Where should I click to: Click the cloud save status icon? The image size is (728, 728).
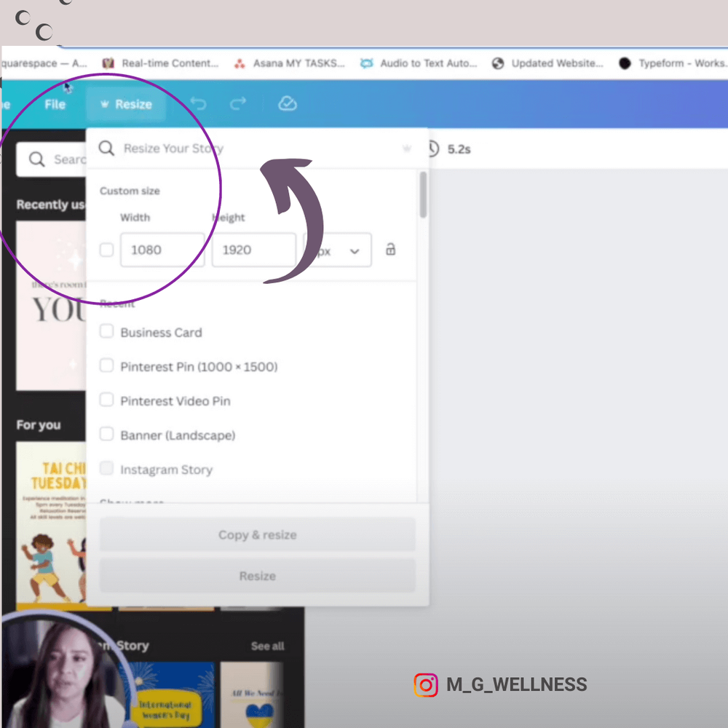[288, 103]
